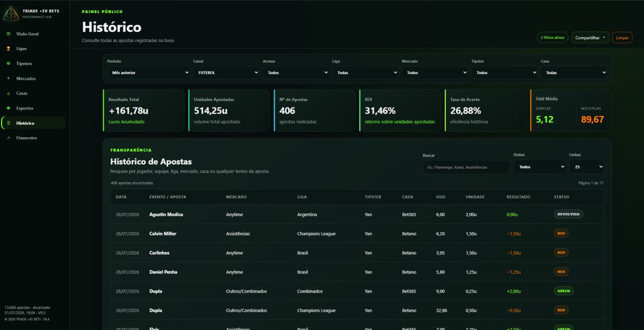Viewport: 644px width, 330px height.
Task: Click the 406 apostas encontradas text
Action: (x=132, y=183)
